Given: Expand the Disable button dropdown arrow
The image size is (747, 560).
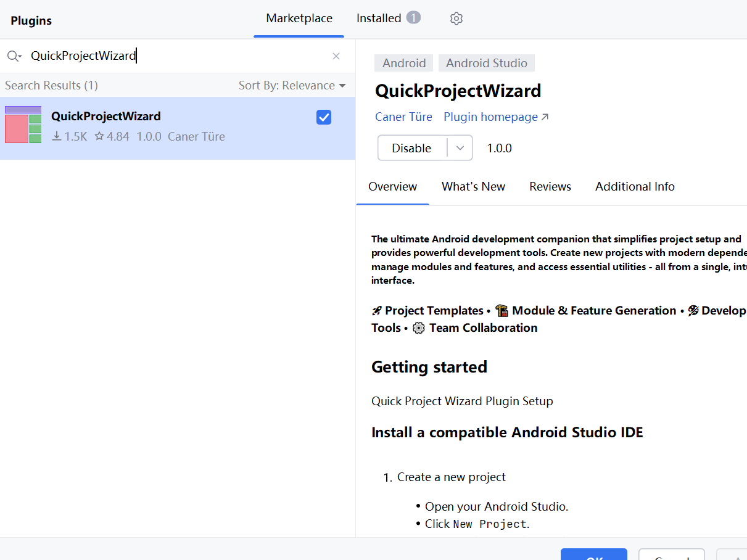Looking at the screenshot, I should click(x=460, y=148).
